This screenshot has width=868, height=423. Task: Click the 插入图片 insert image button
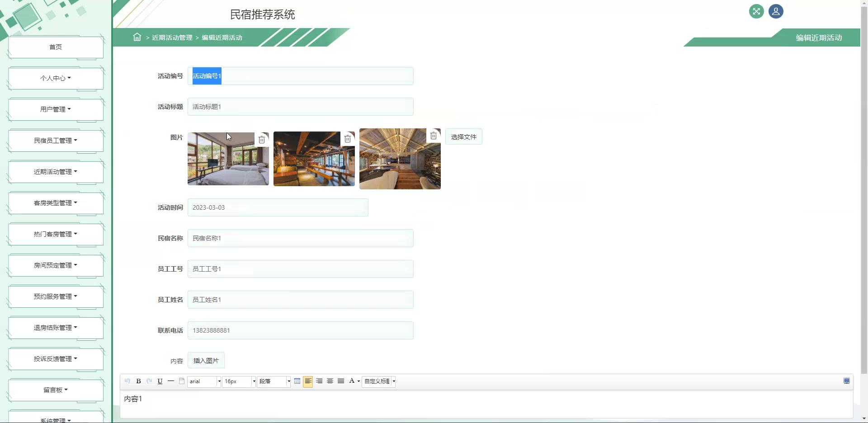[206, 361]
